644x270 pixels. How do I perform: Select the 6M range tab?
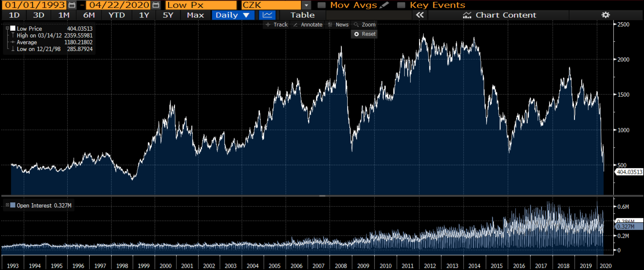[x=89, y=15]
